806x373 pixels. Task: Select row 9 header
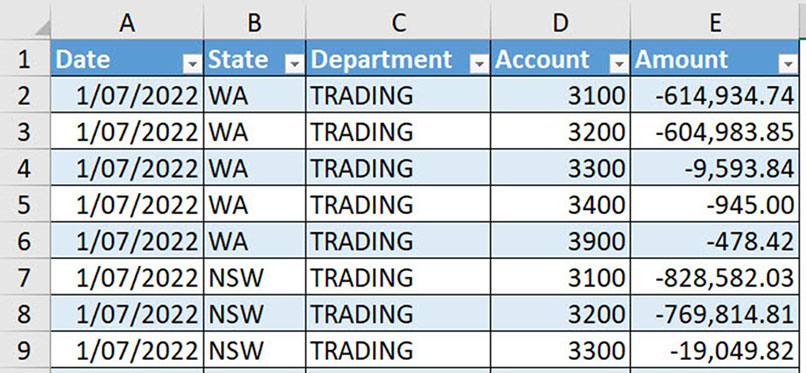pyautogui.click(x=25, y=350)
